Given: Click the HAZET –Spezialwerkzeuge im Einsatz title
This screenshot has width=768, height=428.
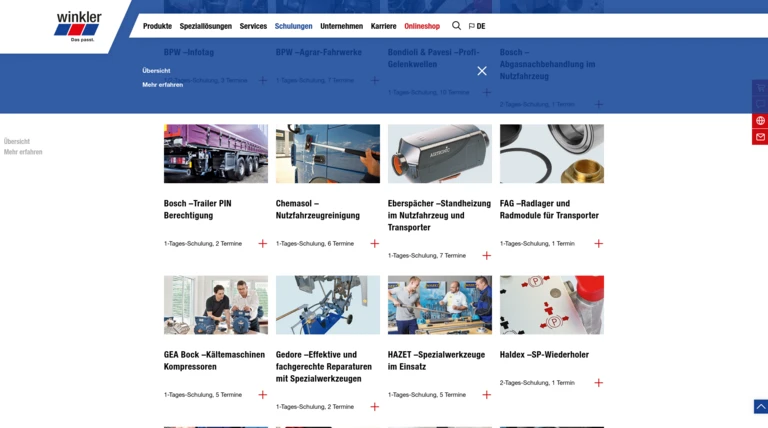Looking at the screenshot, I should (436, 360).
